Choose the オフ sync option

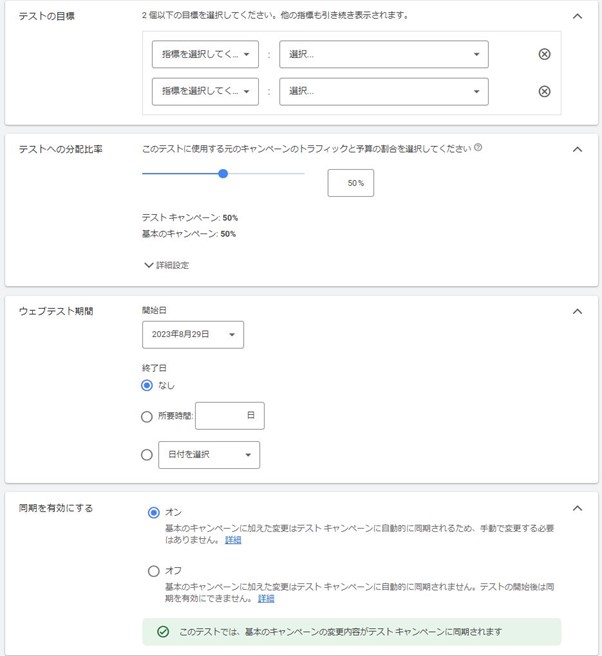(153, 571)
